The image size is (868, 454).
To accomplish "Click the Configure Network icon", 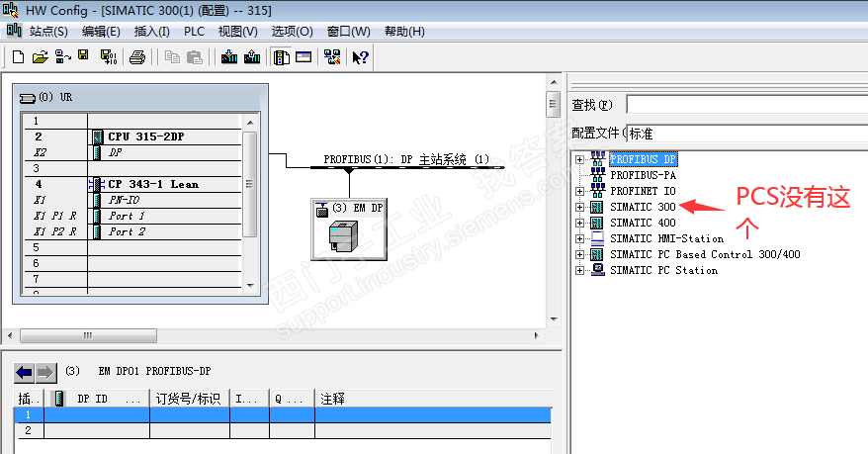I will 332,57.
